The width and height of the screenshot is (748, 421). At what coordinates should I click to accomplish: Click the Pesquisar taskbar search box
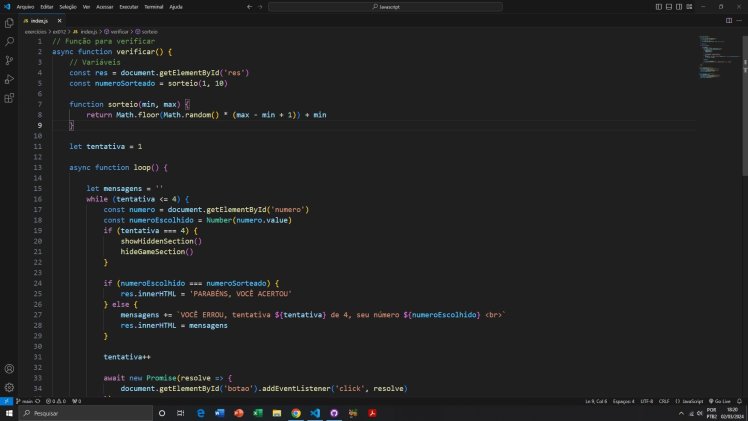pyautogui.click(x=86, y=413)
